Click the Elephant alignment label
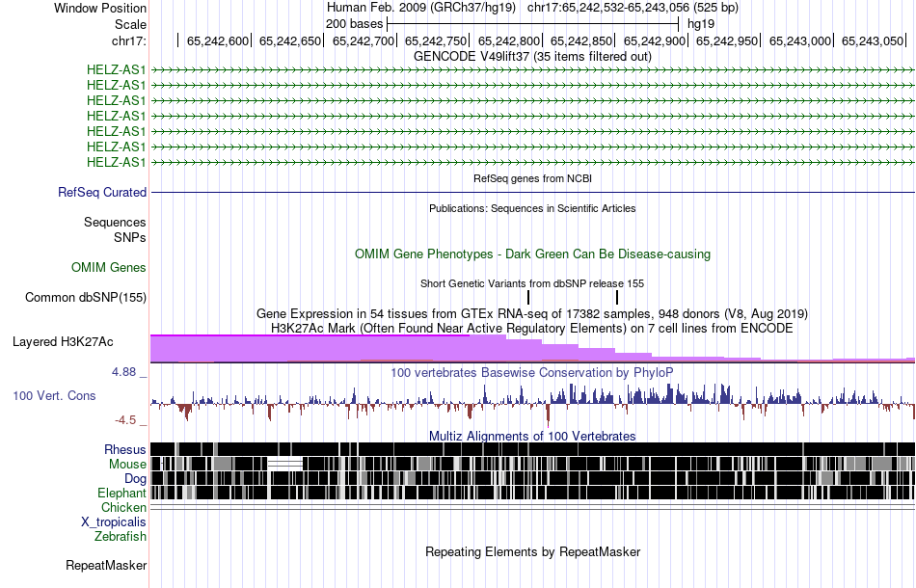The height and width of the screenshot is (588, 916). pyautogui.click(x=121, y=494)
